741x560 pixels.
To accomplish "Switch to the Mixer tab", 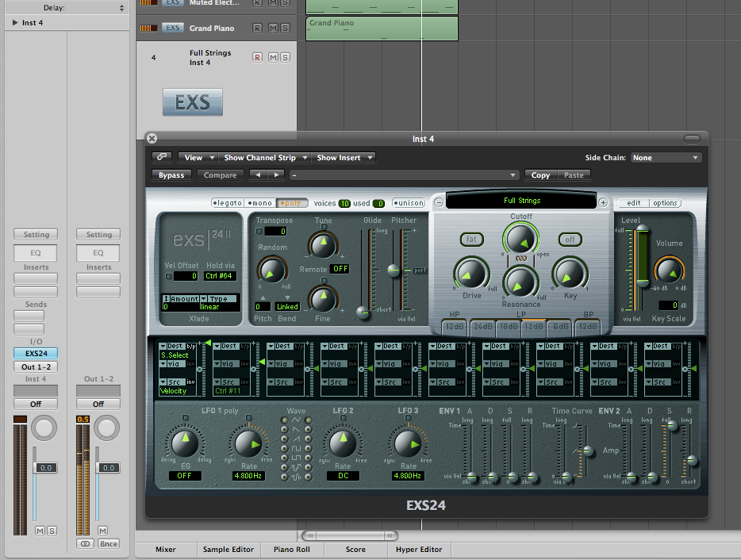I will click(165, 549).
